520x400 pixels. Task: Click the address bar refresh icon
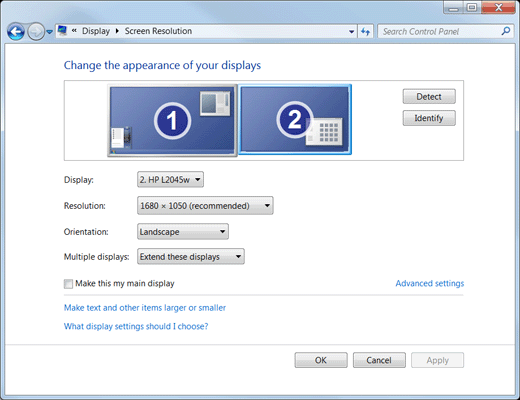point(365,32)
